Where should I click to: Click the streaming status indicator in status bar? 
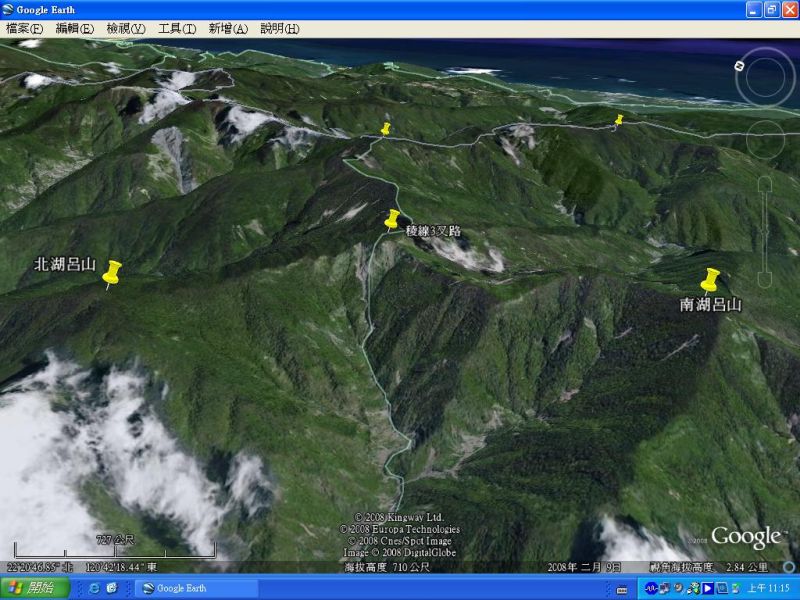click(x=789, y=567)
